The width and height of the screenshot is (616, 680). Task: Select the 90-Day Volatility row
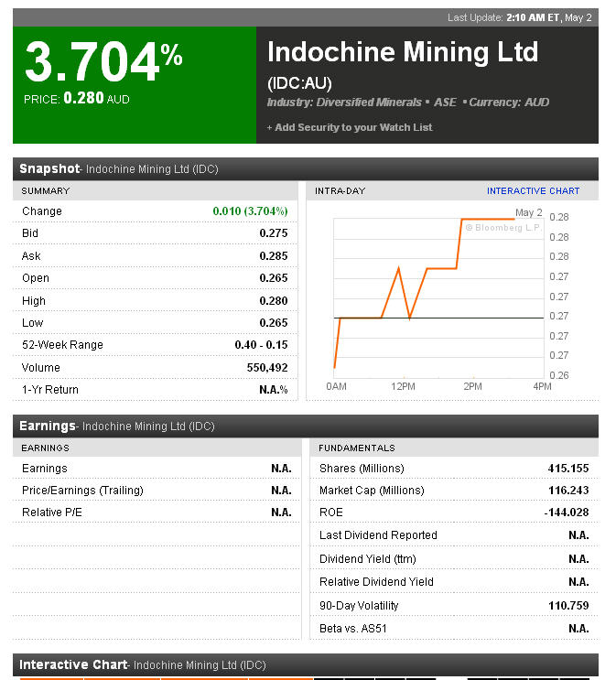click(x=453, y=605)
